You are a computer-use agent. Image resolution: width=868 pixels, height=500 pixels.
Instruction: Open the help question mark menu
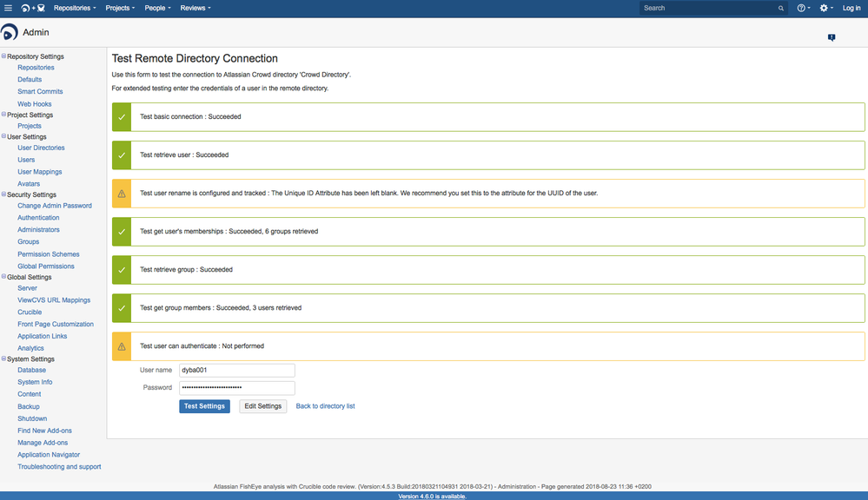tap(803, 8)
